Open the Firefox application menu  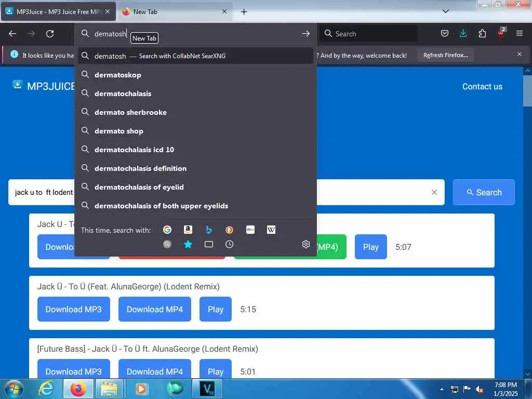coord(520,33)
